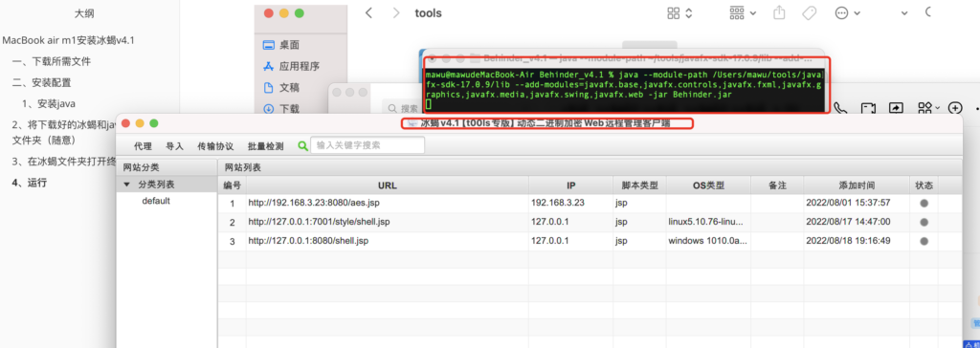Open the 批量检测 menu
The height and width of the screenshot is (348, 980).
click(x=266, y=146)
